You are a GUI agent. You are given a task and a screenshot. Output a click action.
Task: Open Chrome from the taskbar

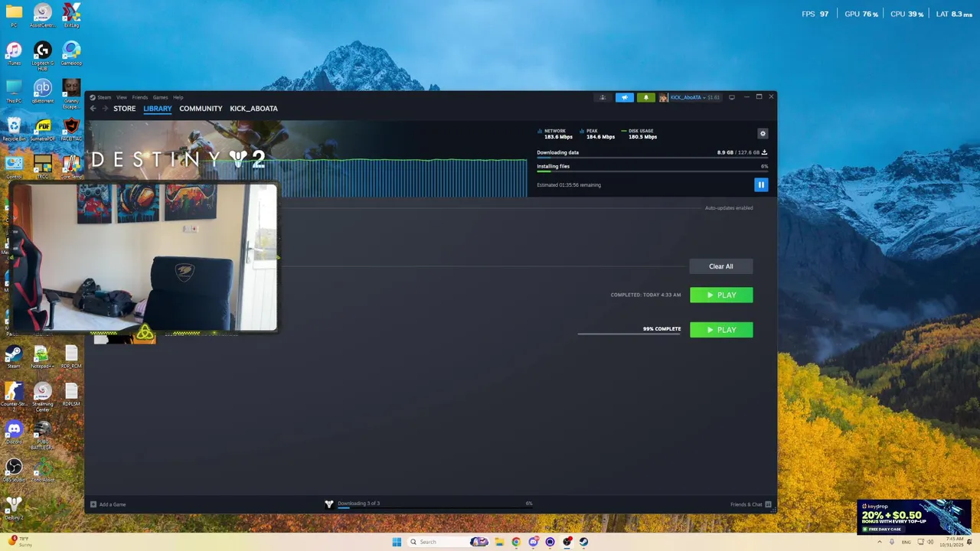(516, 542)
